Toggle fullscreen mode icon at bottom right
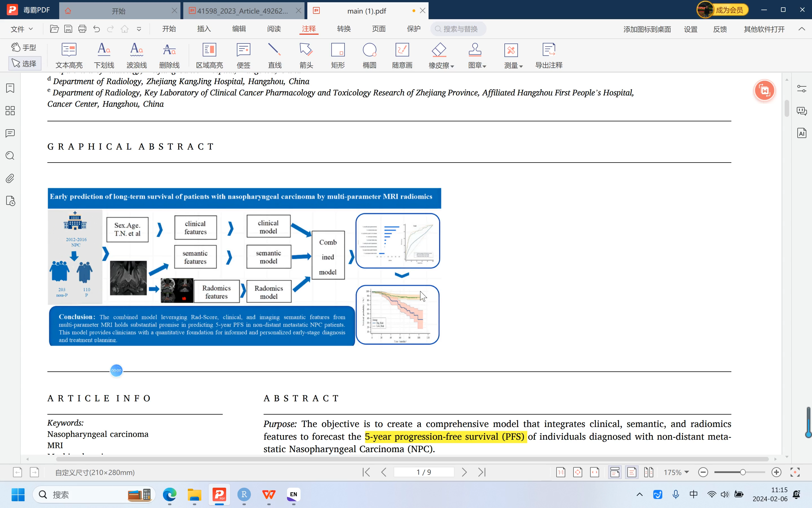 click(x=795, y=472)
